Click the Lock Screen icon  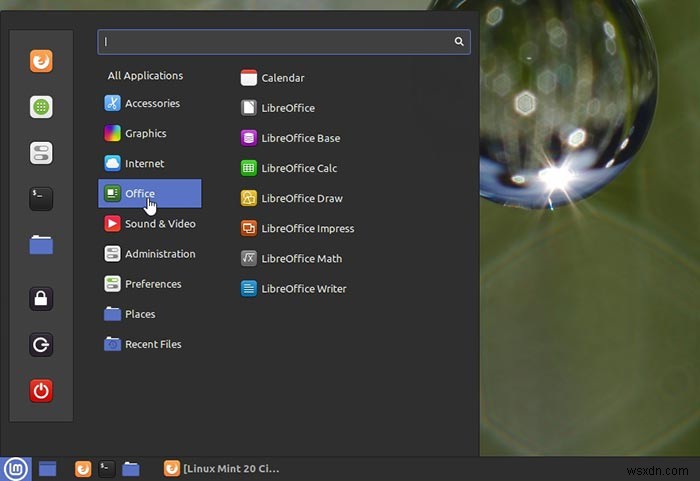coord(41,298)
